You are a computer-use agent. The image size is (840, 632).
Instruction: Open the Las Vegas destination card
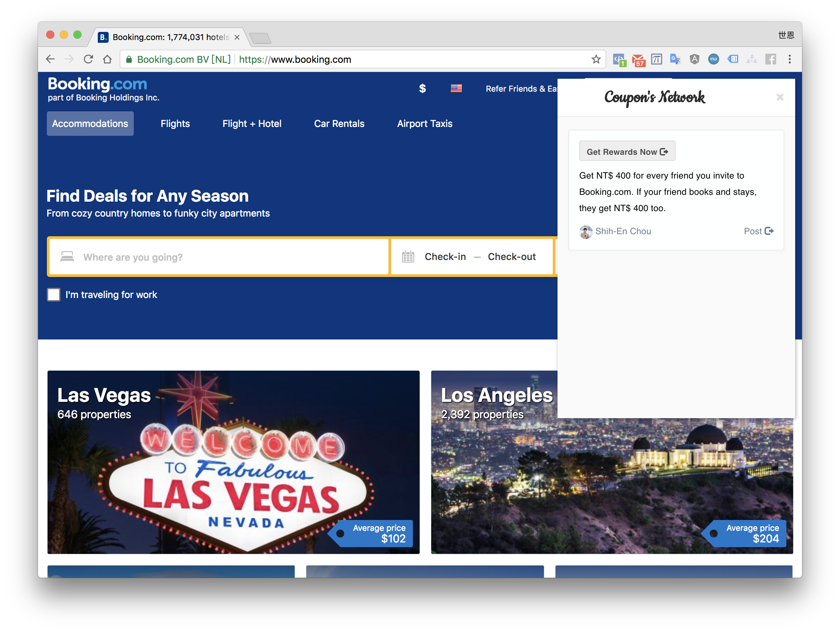(233, 462)
